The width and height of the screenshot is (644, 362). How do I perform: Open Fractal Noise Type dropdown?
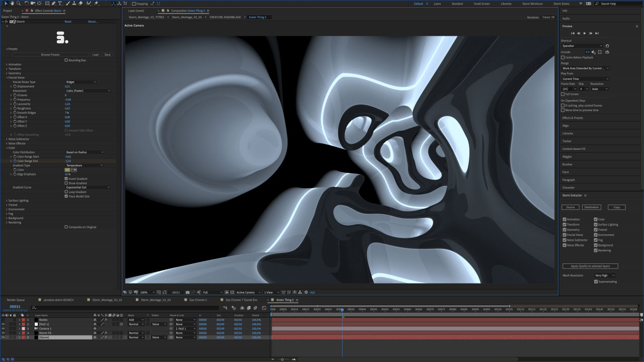[x=80, y=82]
